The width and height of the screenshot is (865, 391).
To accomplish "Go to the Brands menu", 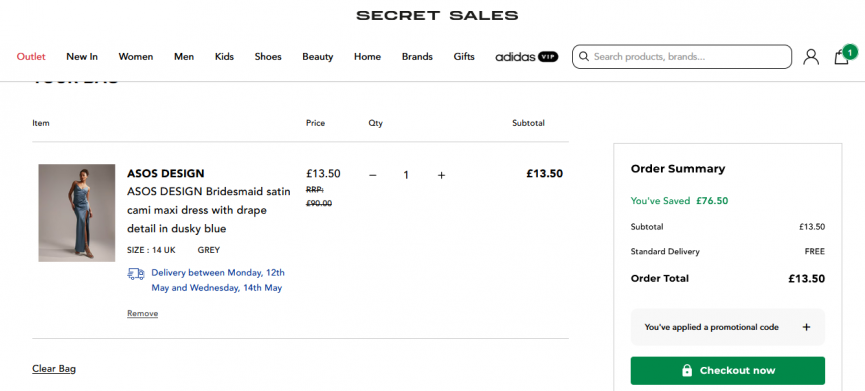I will pos(417,56).
